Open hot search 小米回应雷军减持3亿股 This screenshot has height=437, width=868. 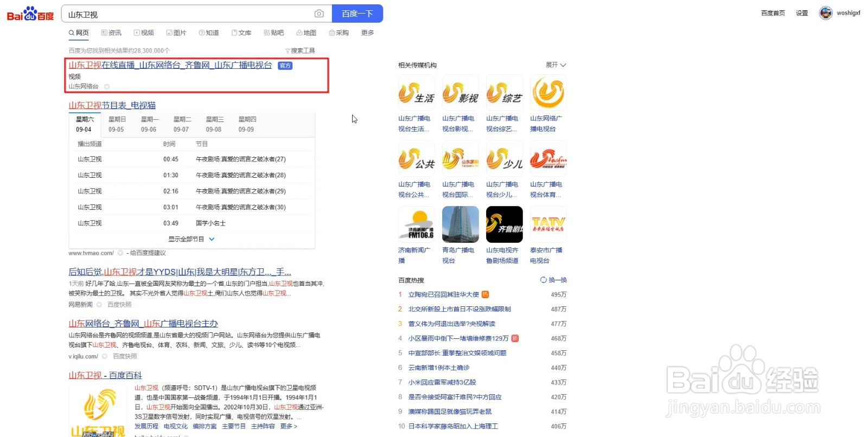pos(442,382)
